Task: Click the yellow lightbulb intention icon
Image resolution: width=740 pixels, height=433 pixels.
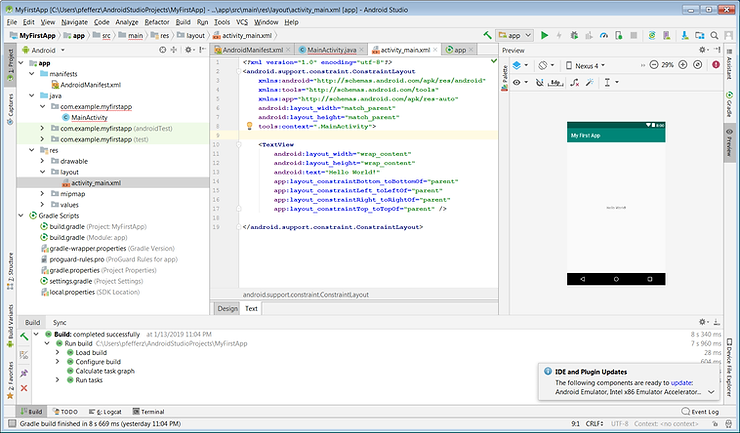Action: pos(250,126)
